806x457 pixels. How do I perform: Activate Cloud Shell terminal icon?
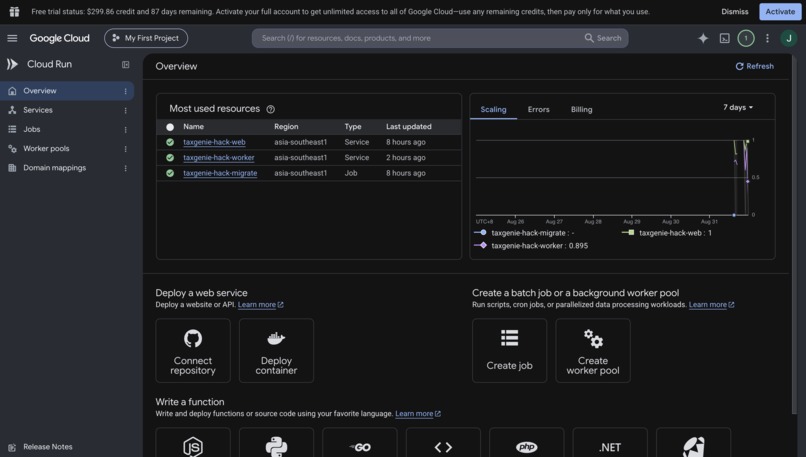coord(724,38)
